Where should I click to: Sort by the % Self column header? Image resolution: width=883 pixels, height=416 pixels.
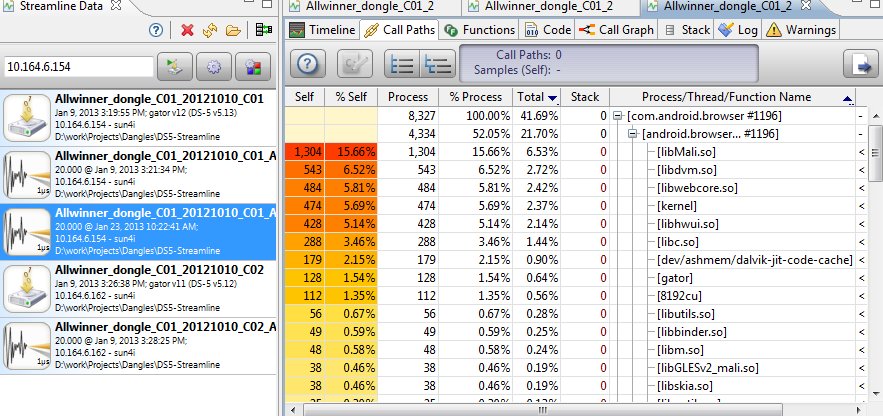351,97
